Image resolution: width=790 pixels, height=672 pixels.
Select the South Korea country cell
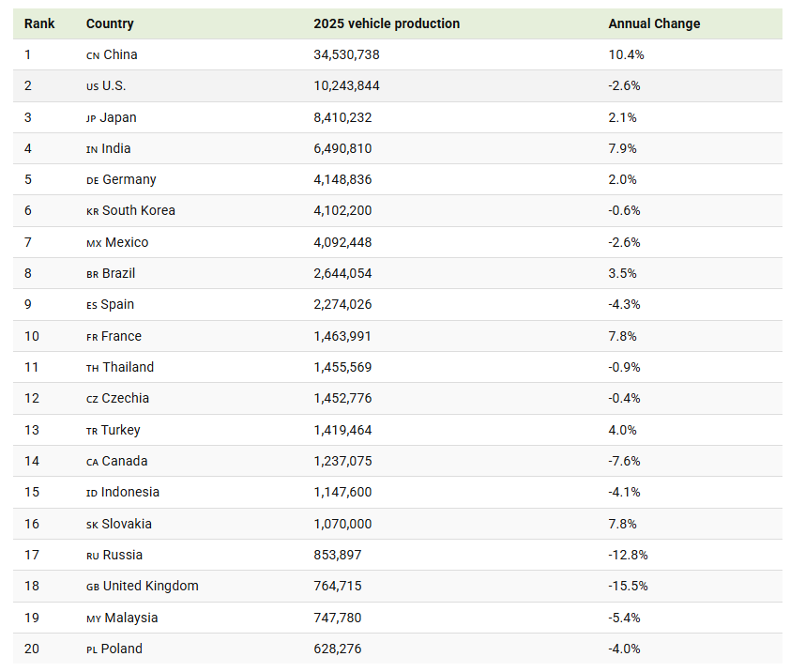point(130,210)
